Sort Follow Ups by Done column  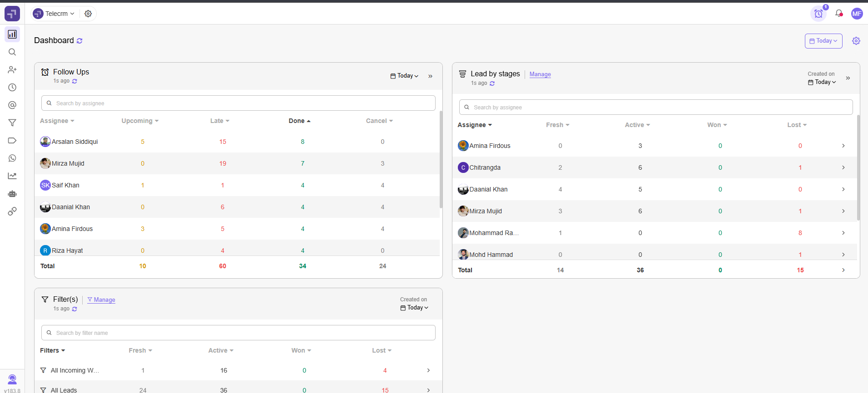[299, 121]
